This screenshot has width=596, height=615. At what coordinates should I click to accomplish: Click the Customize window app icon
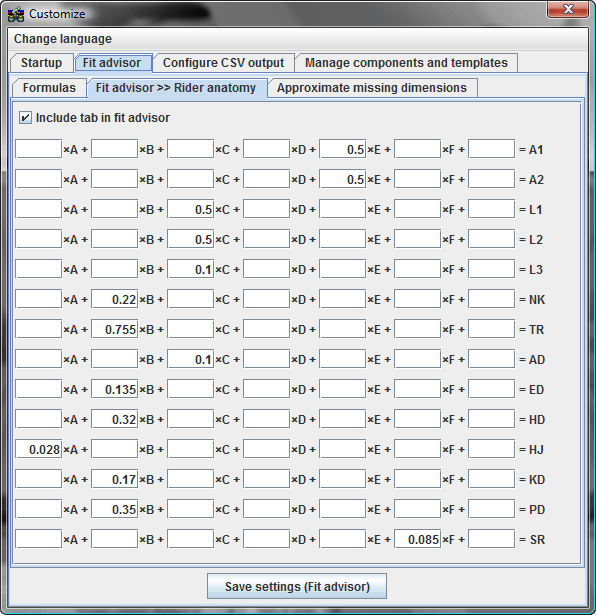click(x=16, y=14)
